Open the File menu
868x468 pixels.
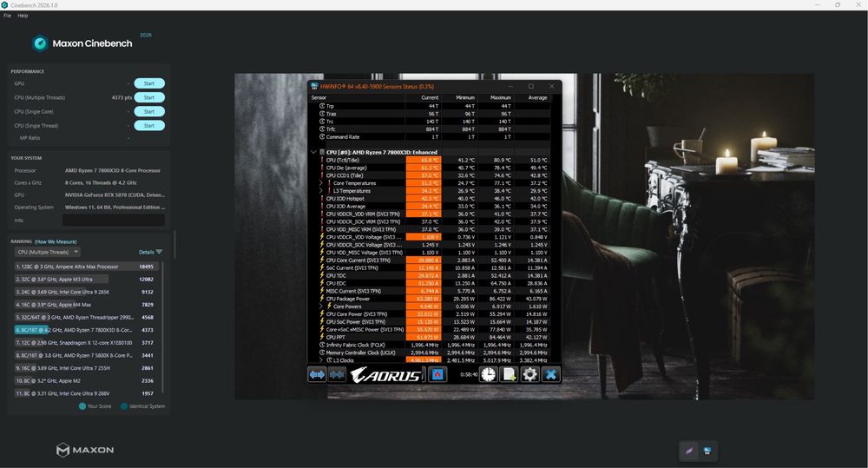[x=7, y=16]
